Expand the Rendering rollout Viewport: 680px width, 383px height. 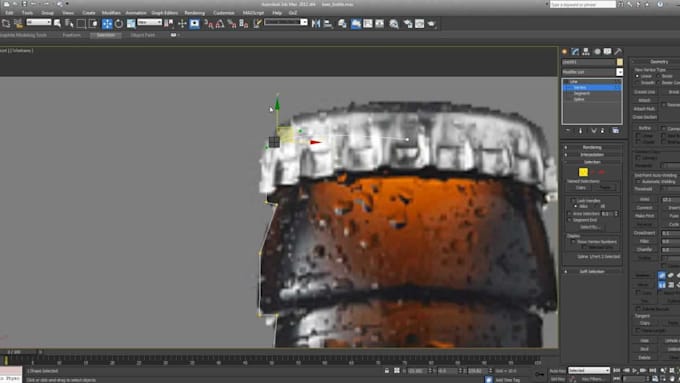click(x=592, y=147)
